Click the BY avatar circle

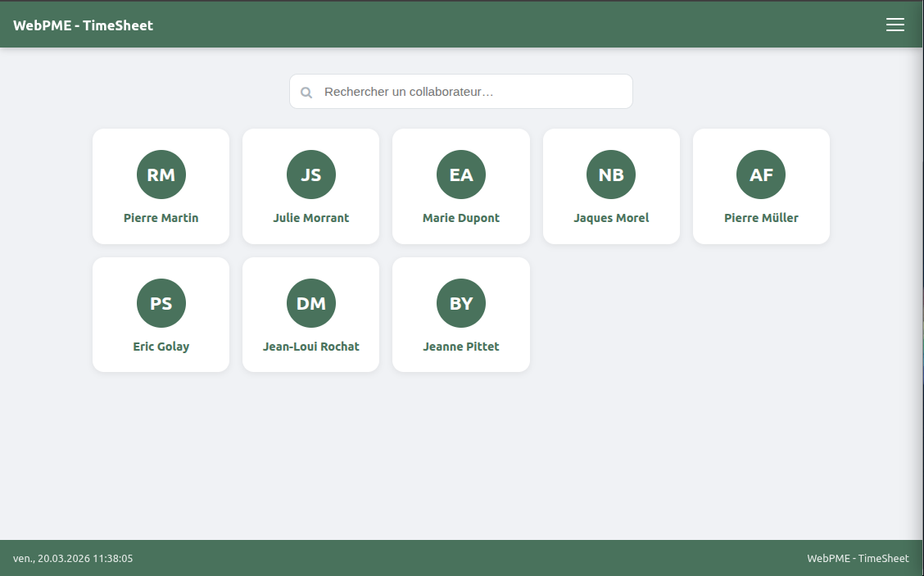tap(461, 303)
